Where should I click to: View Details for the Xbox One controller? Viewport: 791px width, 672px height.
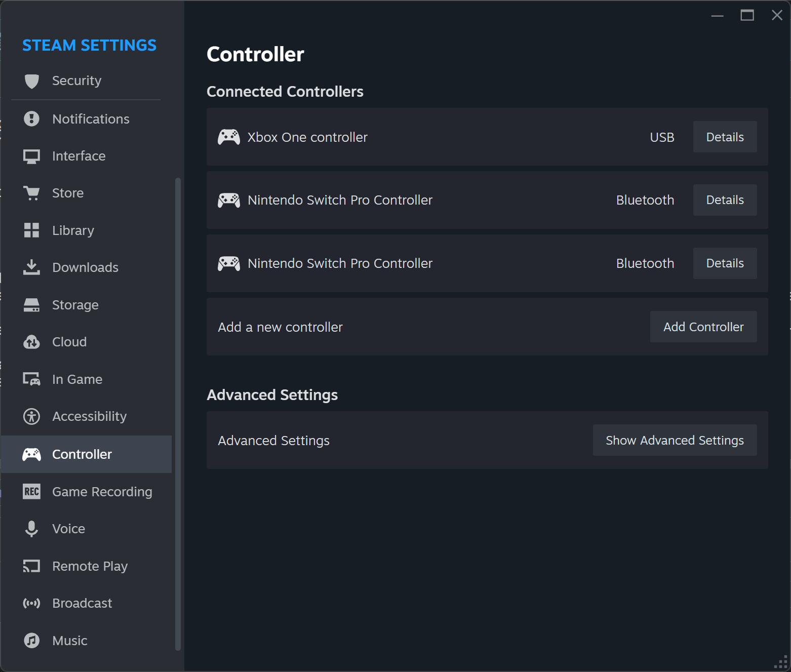click(x=725, y=137)
